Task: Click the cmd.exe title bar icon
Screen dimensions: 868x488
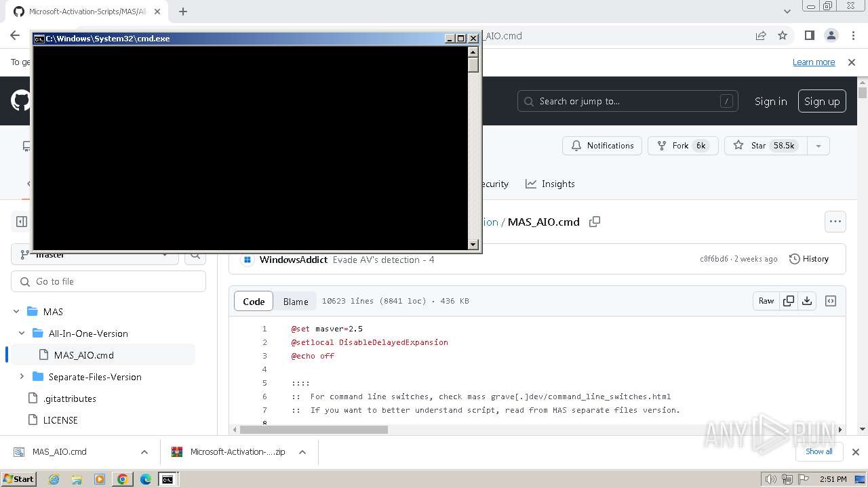Action: pyautogui.click(x=39, y=39)
